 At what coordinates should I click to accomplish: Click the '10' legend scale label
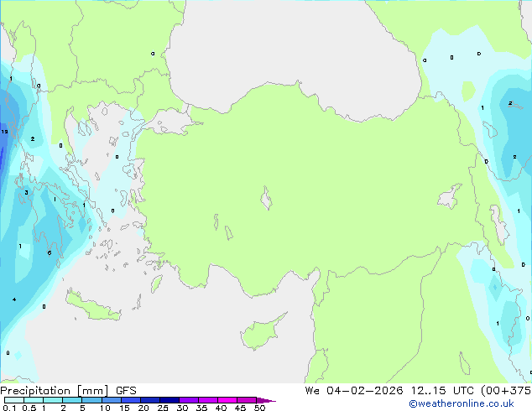105,408
